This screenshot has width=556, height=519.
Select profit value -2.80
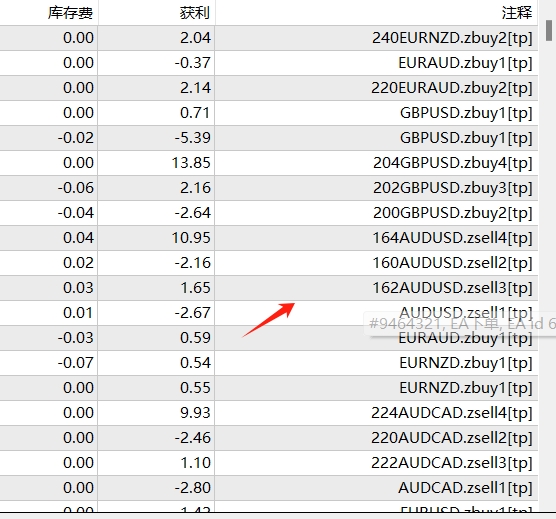tap(193, 488)
